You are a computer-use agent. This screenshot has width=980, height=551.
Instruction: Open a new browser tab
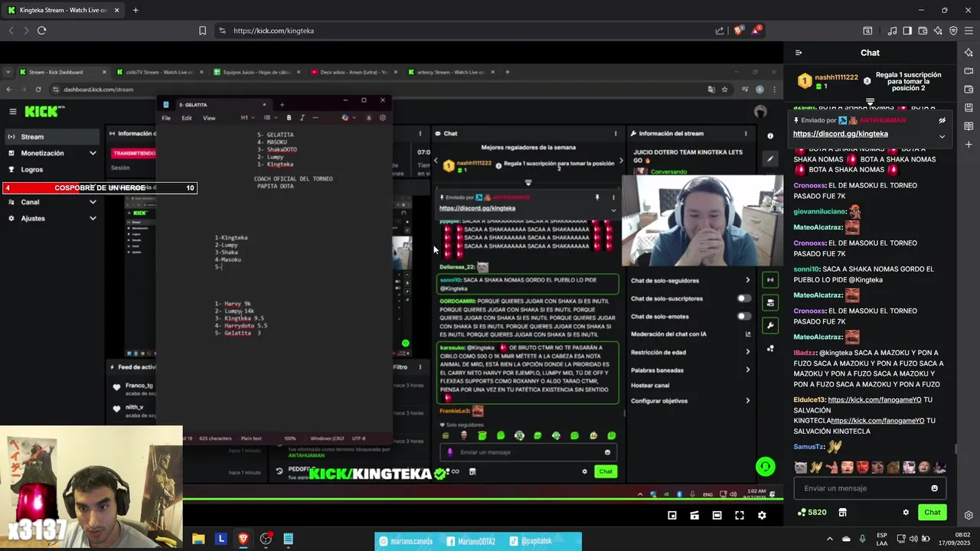coord(136,10)
